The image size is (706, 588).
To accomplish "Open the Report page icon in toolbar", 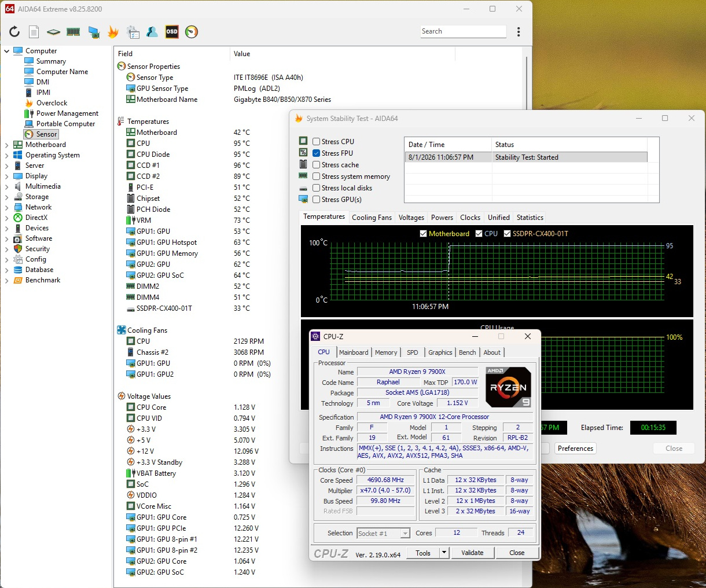I will coord(34,32).
